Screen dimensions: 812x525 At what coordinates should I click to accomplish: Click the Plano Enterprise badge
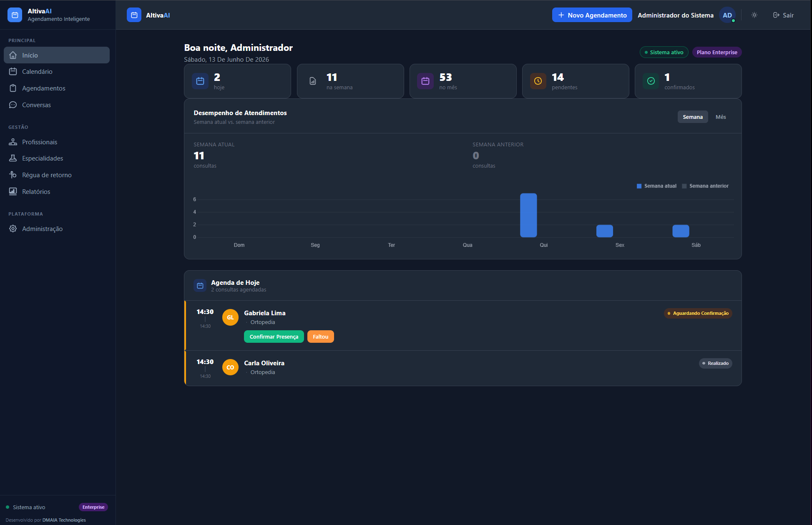click(x=717, y=53)
